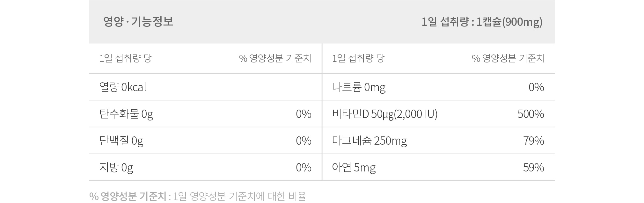Select the 열량 0kcal row
The image size is (644, 203).
tap(205, 87)
